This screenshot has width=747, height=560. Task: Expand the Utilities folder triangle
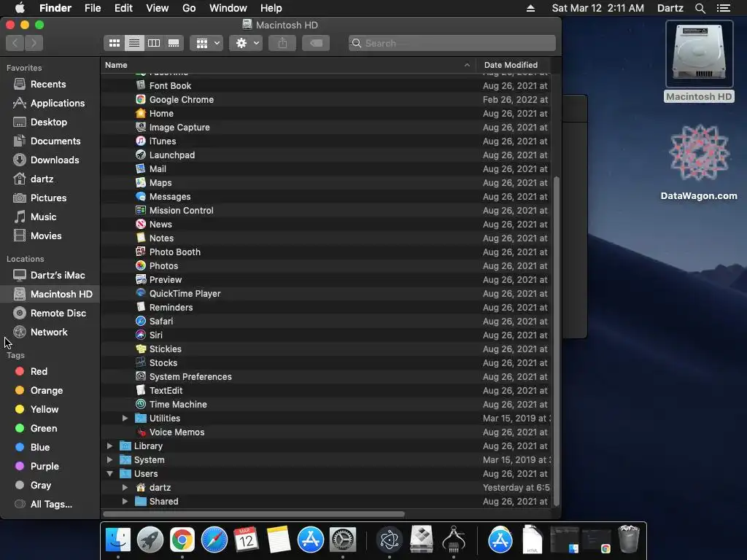(125, 418)
